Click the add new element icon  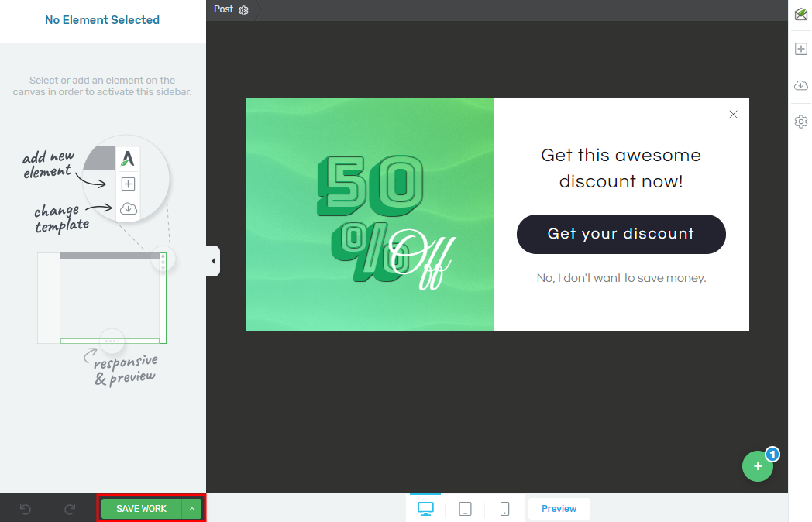coord(800,48)
